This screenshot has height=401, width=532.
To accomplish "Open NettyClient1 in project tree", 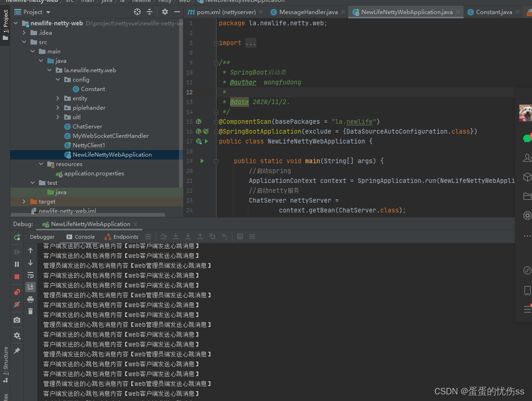I will (x=89, y=145).
